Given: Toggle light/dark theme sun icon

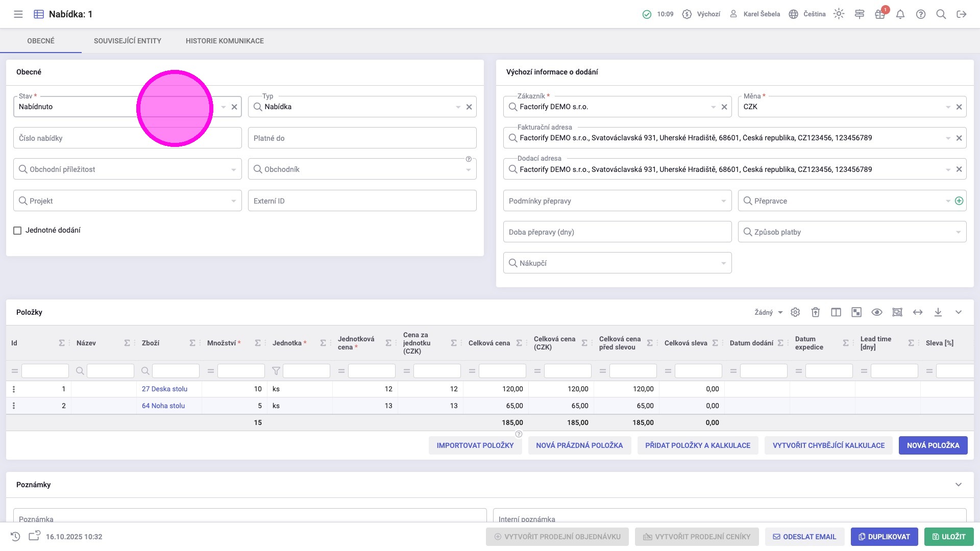Looking at the screenshot, I should pyautogui.click(x=839, y=14).
